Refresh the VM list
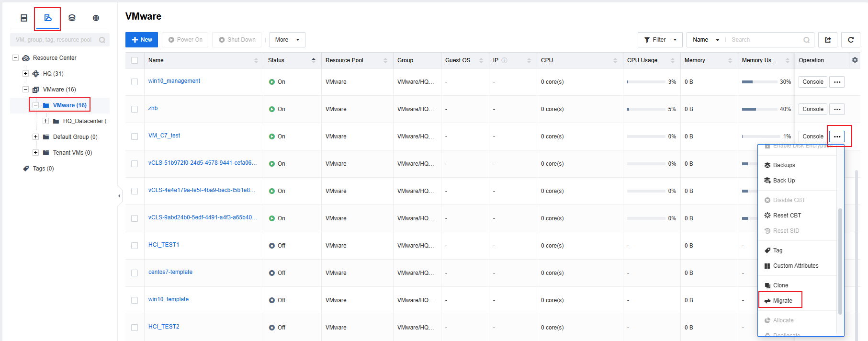This screenshot has width=868, height=341. [851, 40]
